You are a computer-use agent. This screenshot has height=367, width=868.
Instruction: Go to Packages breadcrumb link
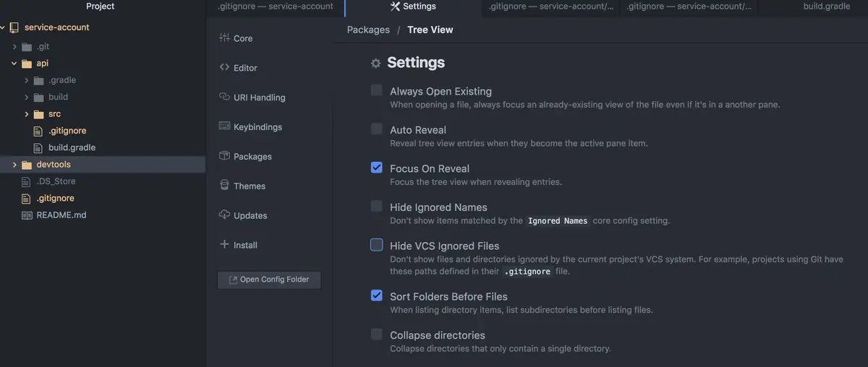click(368, 30)
